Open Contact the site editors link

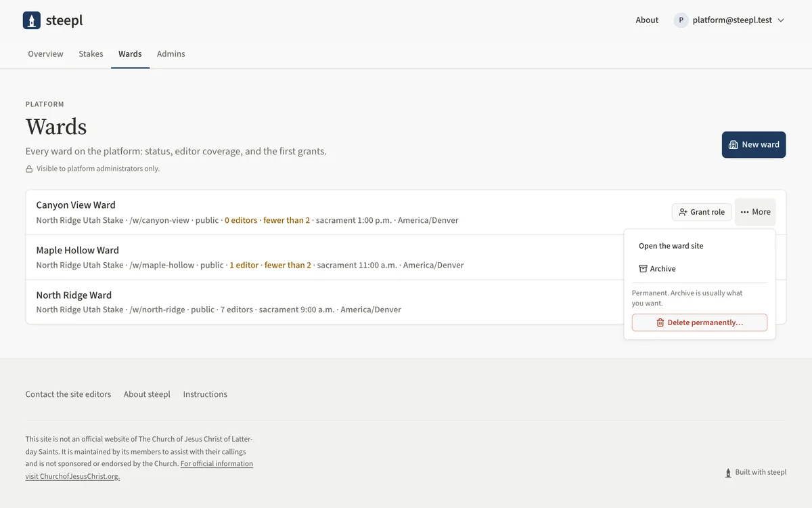(x=68, y=394)
